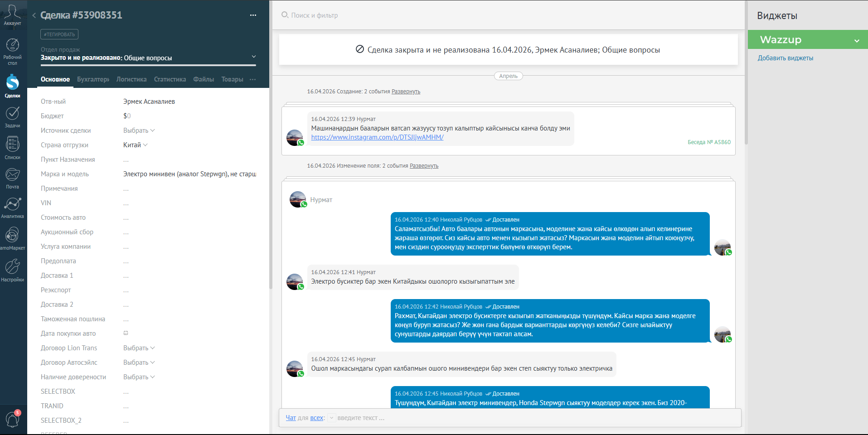Click the message text input field
The height and width of the screenshot is (435, 868).
click(x=537, y=418)
